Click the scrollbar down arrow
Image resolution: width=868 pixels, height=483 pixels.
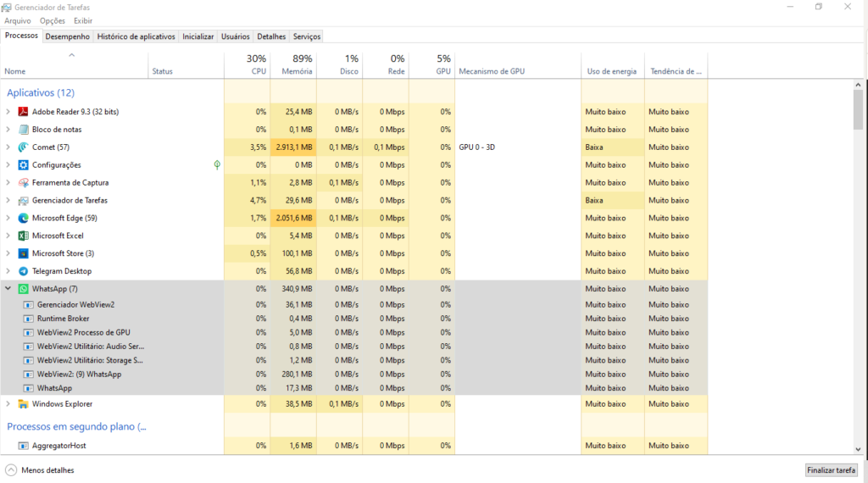[858, 450]
